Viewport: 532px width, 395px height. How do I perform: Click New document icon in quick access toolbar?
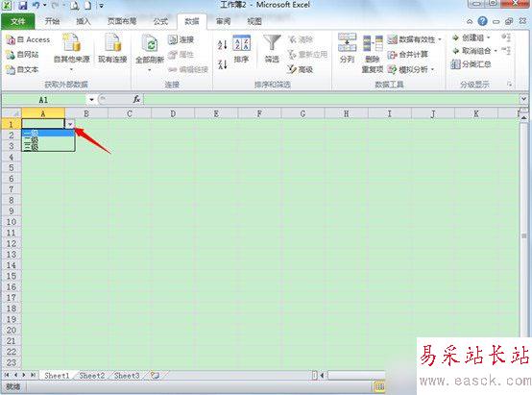(x=88, y=5)
